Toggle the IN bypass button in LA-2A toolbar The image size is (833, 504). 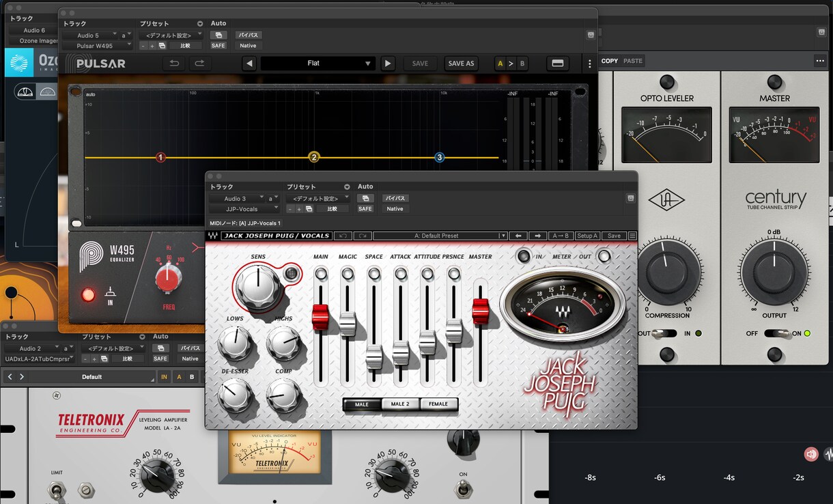164,377
